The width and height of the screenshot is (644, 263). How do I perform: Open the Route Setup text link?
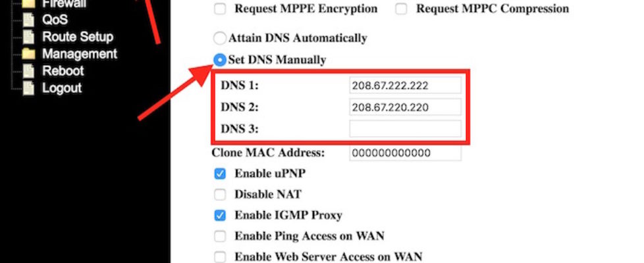(x=77, y=37)
